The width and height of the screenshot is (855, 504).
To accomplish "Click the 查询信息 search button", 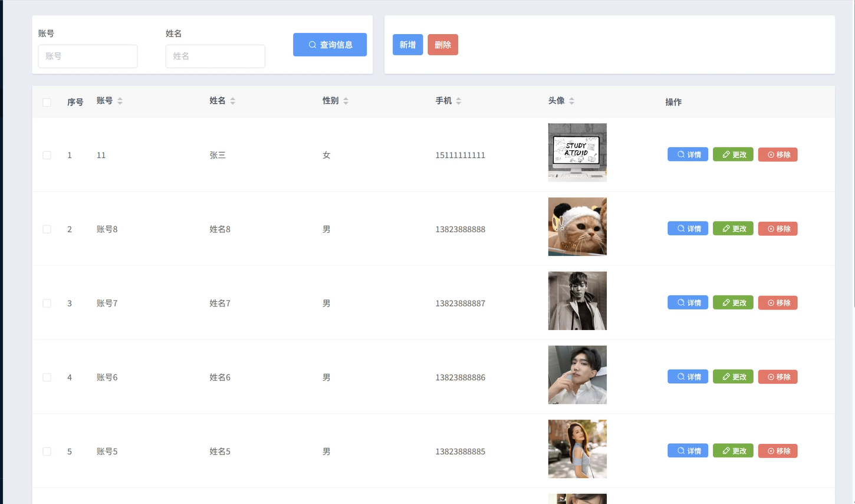I will [x=330, y=45].
